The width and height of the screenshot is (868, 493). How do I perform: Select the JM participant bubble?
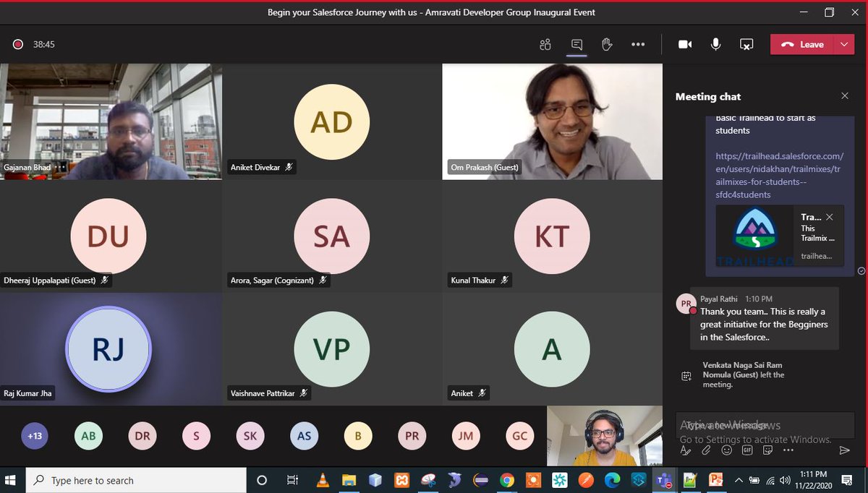click(x=466, y=436)
